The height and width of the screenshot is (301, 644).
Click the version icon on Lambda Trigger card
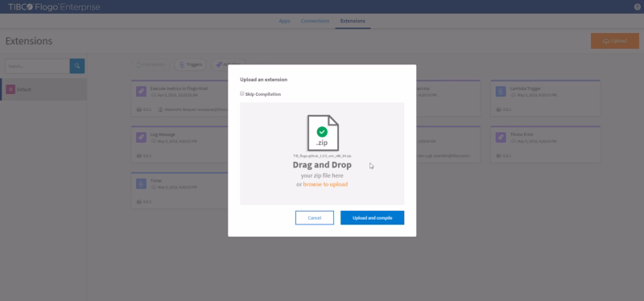498,109
